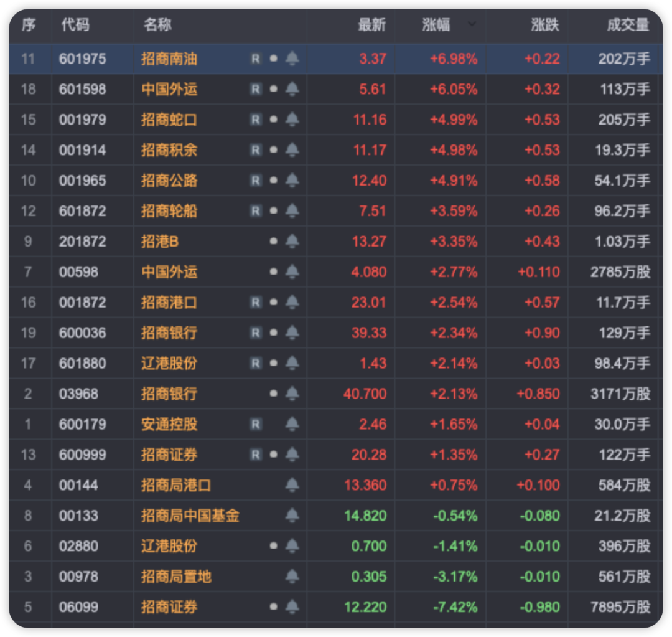Click the 代码 column header
Image resolution: width=672 pixels, height=637 pixels.
pyautogui.click(x=75, y=25)
